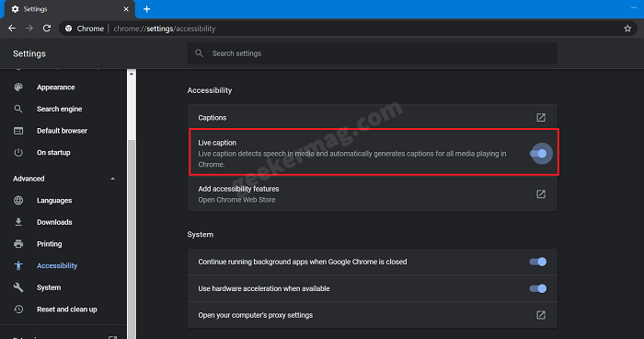Click the Live caption title text
Image resolution: width=644 pixels, height=339 pixels.
pos(217,143)
